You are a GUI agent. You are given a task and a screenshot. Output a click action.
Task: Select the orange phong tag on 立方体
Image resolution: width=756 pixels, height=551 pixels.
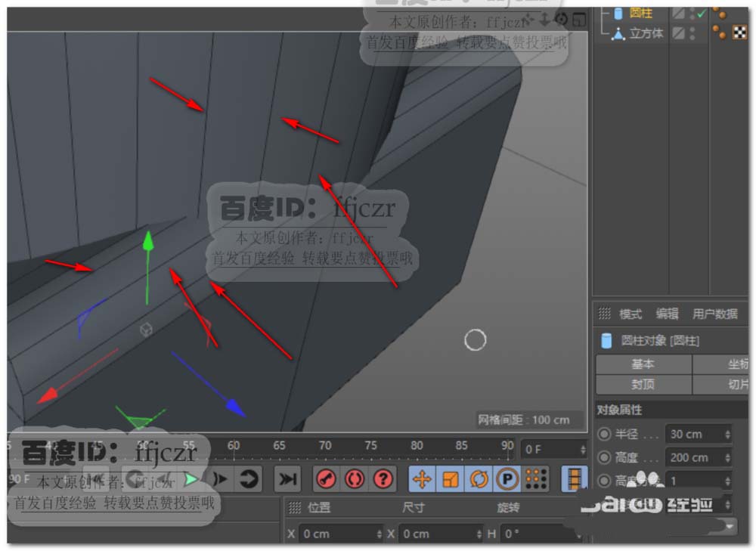pyautogui.click(x=720, y=33)
